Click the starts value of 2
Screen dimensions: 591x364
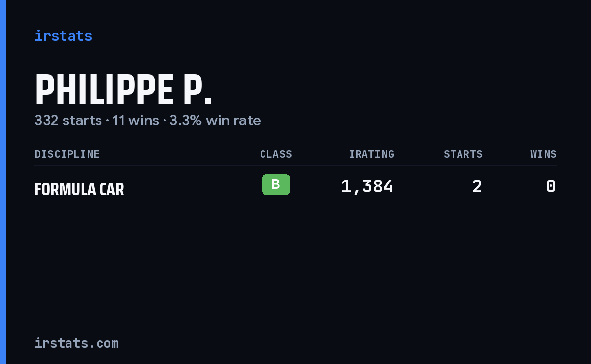point(477,186)
